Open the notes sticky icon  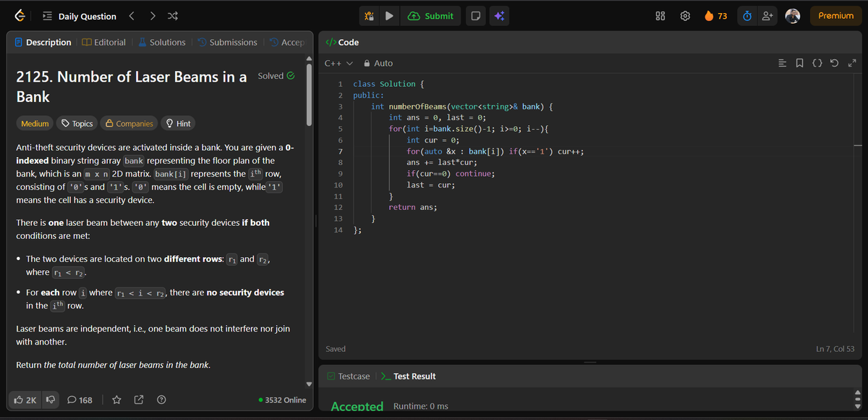[x=475, y=16]
